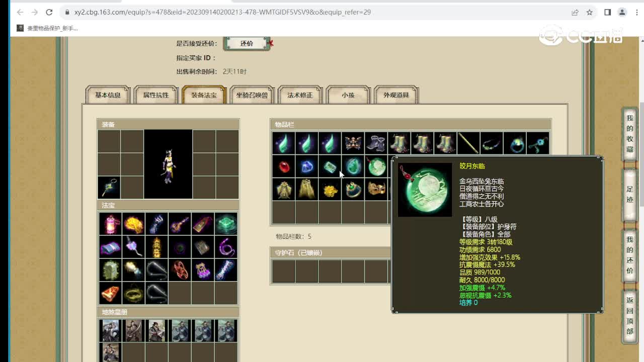Click the green bead necklace in 物品栏
Image resolution: width=644 pixels, height=362 pixels.
pos(492,143)
